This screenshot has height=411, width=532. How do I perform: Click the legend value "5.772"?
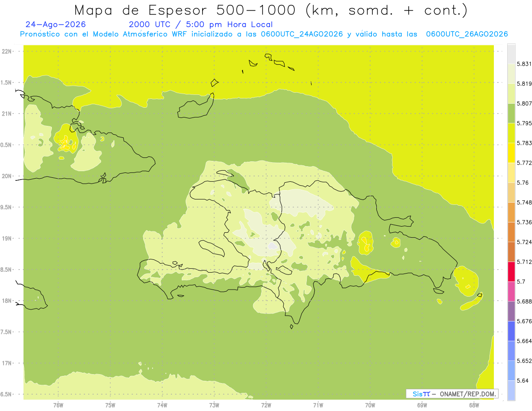(524, 163)
